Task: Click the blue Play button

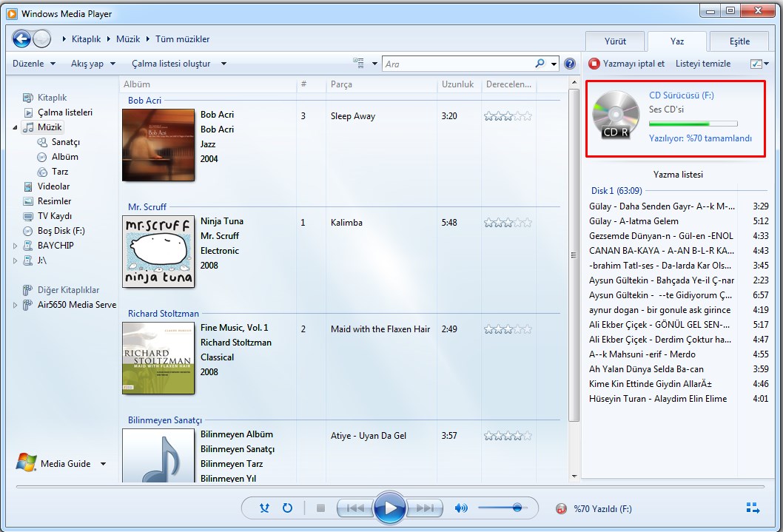Action: 389,508
